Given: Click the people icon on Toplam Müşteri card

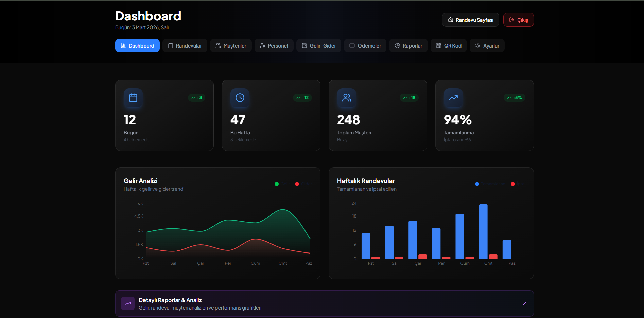Looking at the screenshot, I should click(347, 98).
